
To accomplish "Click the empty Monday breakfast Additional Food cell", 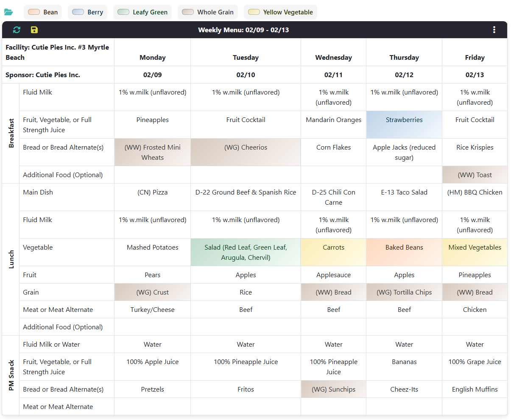I will 152,175.
